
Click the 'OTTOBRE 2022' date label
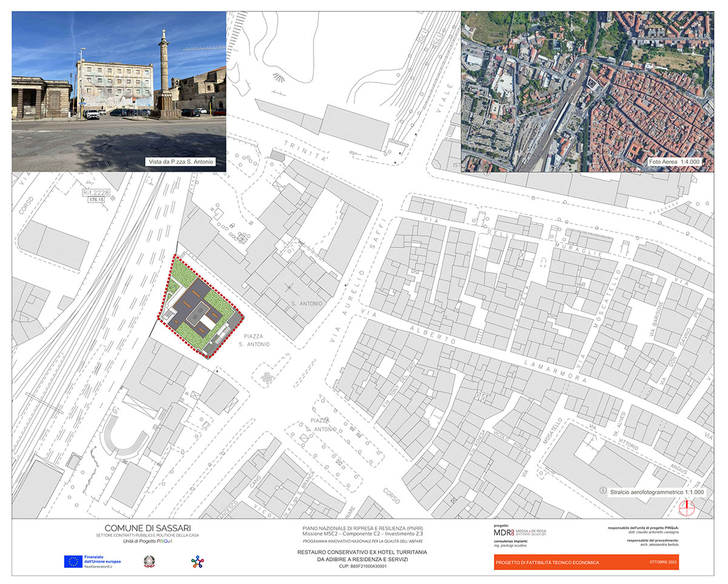(x=663, y=562)
